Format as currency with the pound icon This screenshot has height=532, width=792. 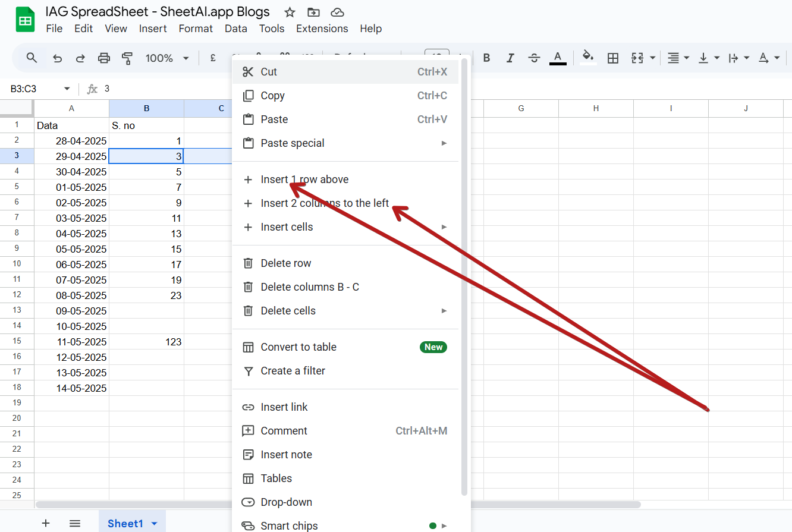point(213,58)
